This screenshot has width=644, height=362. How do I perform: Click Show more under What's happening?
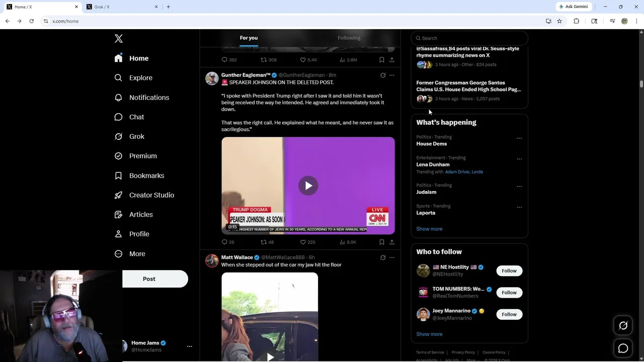click(x=429, y=229)
